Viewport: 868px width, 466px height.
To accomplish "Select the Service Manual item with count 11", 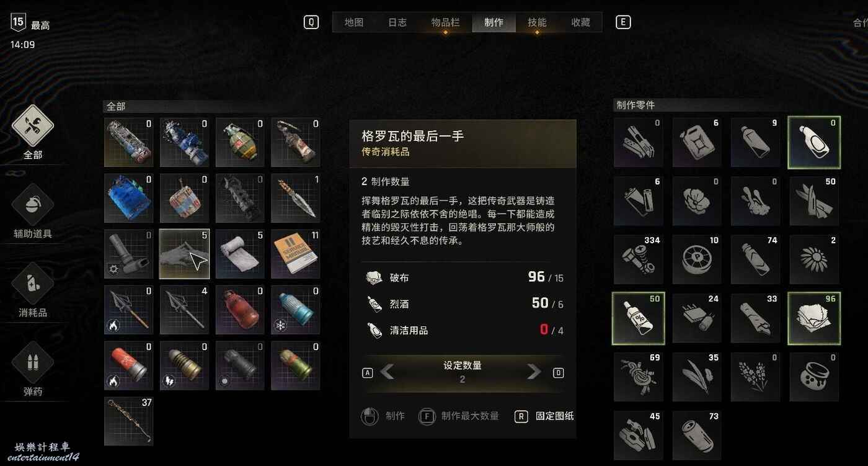I will 296,254.
